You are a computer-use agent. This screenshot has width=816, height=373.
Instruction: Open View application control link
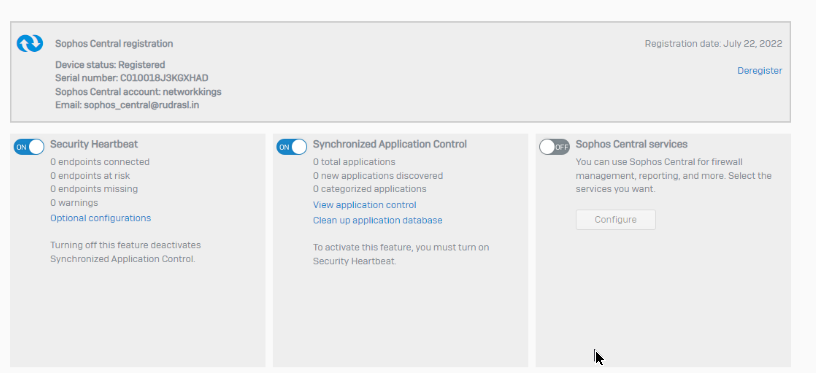tap(364, 205)
